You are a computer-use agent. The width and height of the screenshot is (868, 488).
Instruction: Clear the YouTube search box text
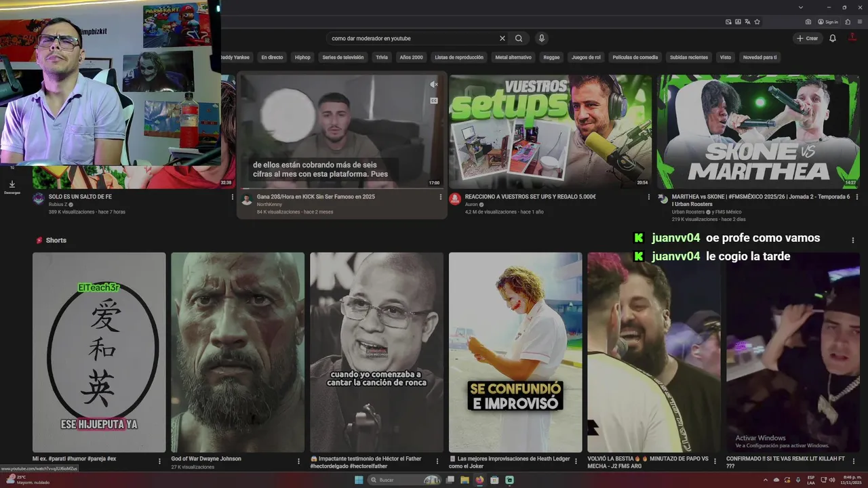tap(502, 39)
